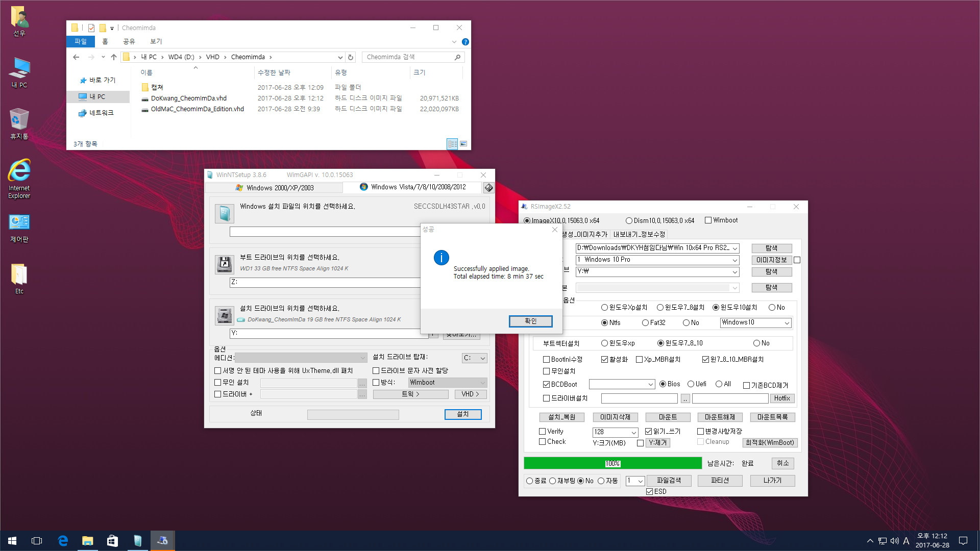The width and height of the screenshot is (980, 551).
Task: Open the install drive mount C: dropdown
Action: coord(475,358)
